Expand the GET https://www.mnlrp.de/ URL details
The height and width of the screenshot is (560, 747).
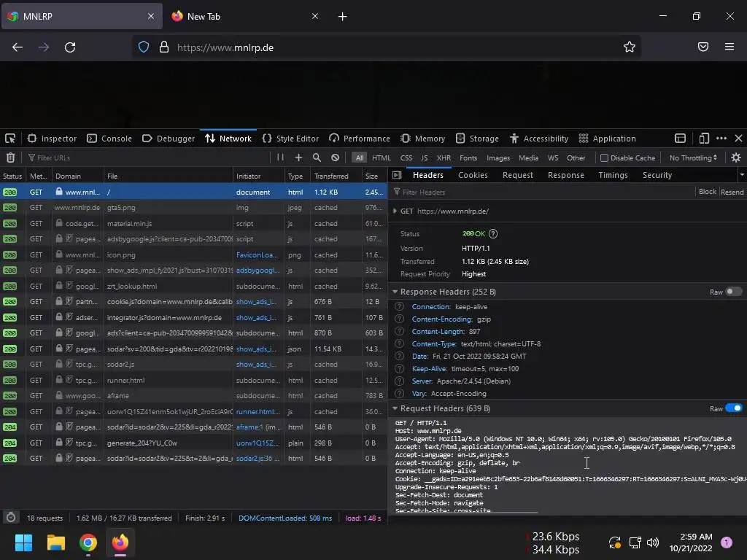395,211
